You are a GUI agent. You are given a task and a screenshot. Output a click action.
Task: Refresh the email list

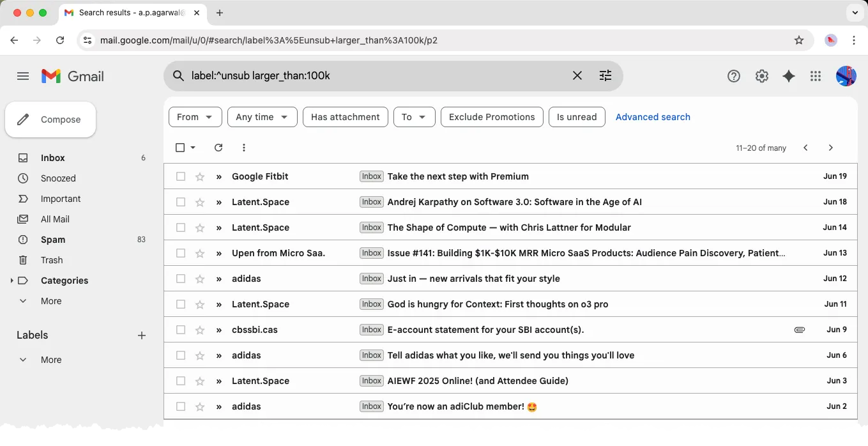pos(218,148)
